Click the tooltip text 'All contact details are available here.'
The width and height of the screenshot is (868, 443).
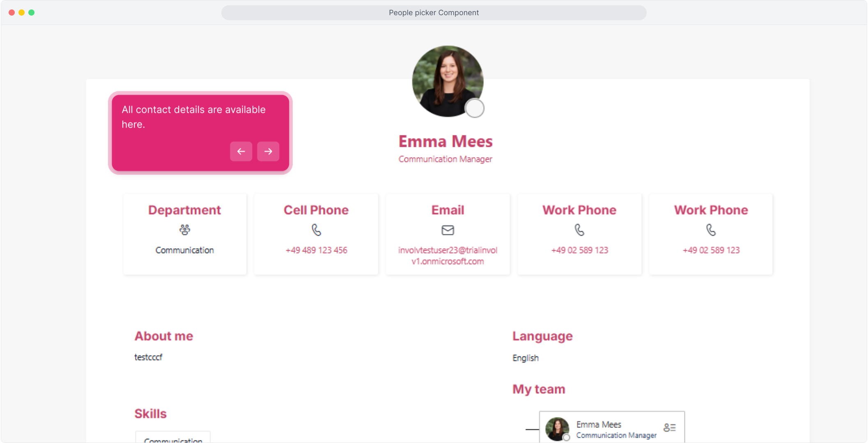(194, 117)
